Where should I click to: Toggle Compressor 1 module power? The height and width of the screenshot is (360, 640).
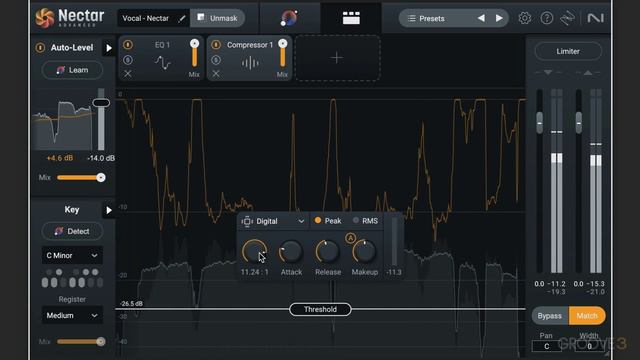216,44
